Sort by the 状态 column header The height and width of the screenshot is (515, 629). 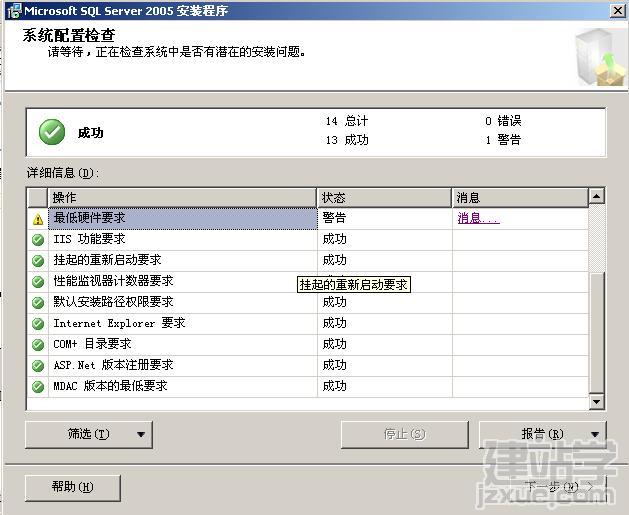pos(384,197)
